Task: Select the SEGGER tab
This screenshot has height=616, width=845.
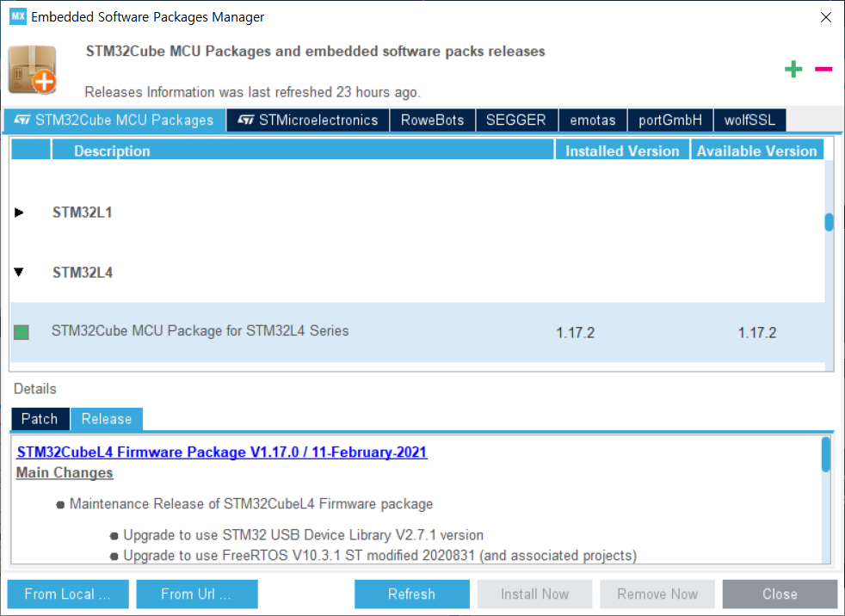Action: 515,120
